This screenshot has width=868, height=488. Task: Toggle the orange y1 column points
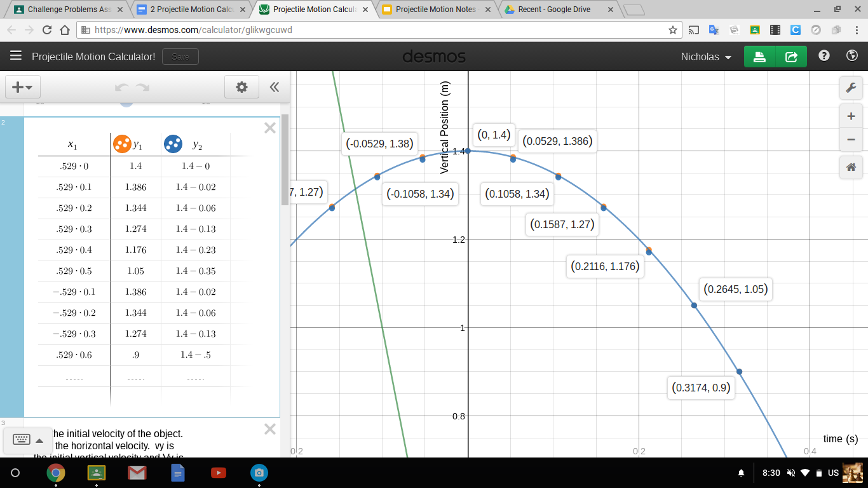(x=121, y=144)
